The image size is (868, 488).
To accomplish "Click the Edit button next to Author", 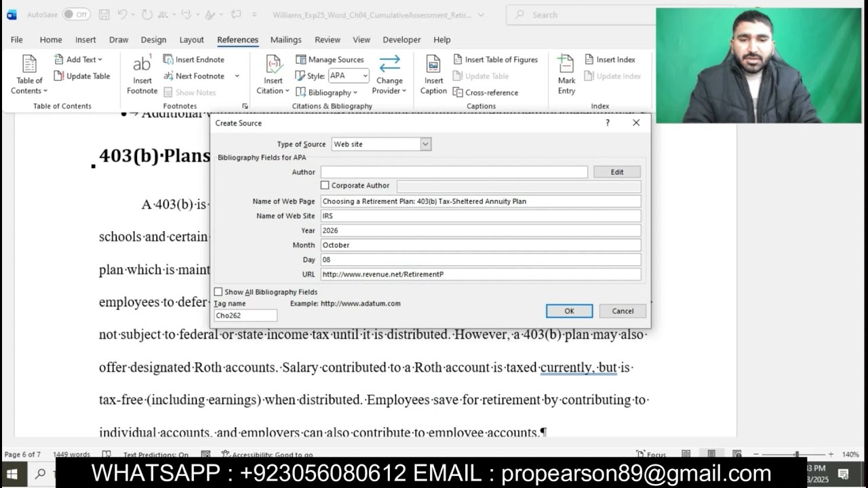I will tap(617, 172).
